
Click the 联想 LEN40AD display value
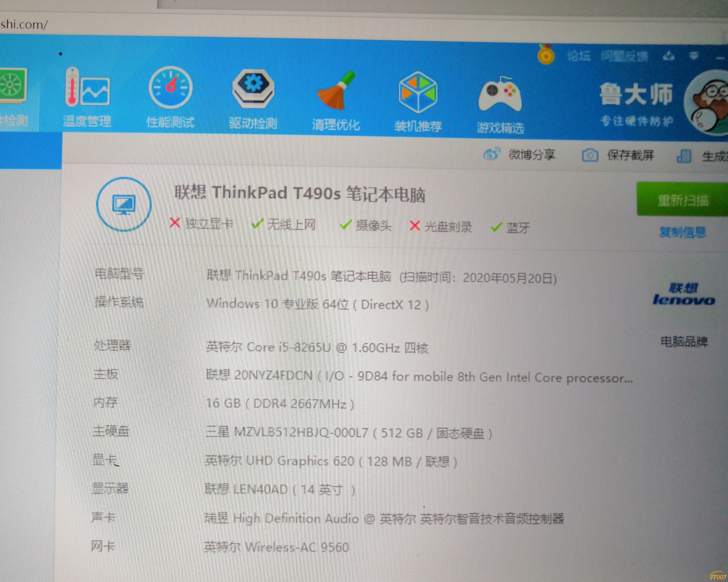(280, 489)
